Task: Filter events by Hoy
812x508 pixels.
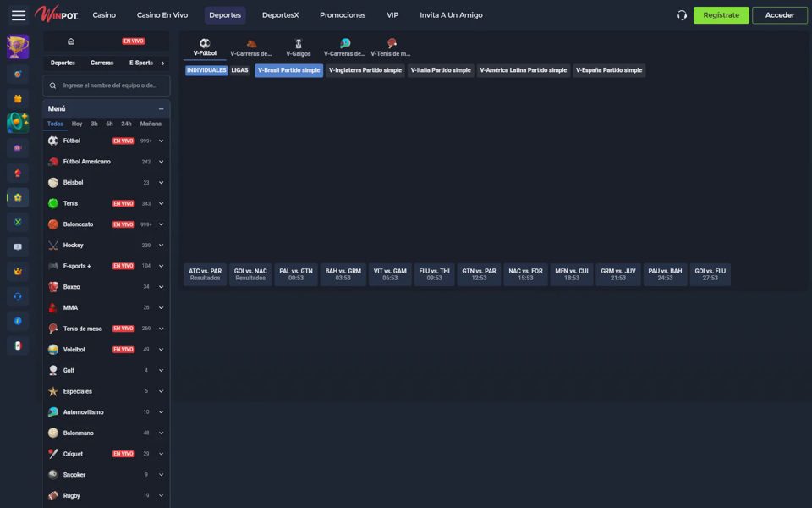Action: pyautogui.click(x=77, y=124)
